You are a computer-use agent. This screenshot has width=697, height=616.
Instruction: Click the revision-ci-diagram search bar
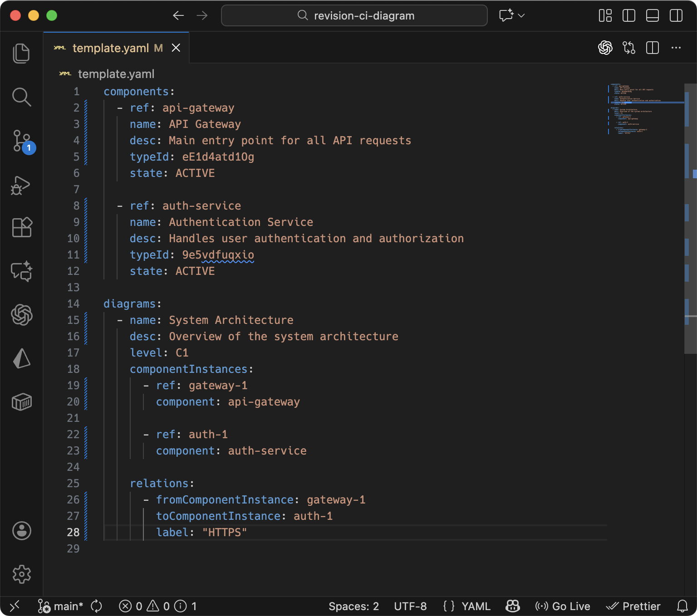point(354,15)
